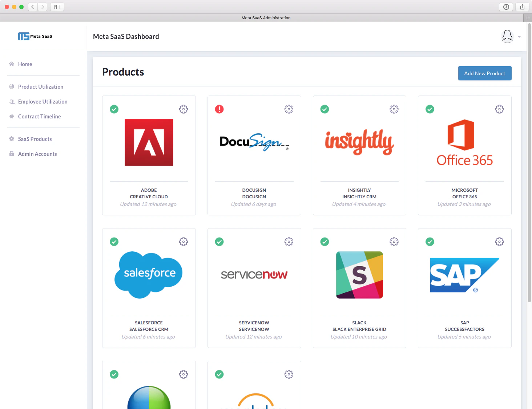The height and width of the screenshot is (409, 532).
Task: Click the Add New Product button
Action: (485, 73)
